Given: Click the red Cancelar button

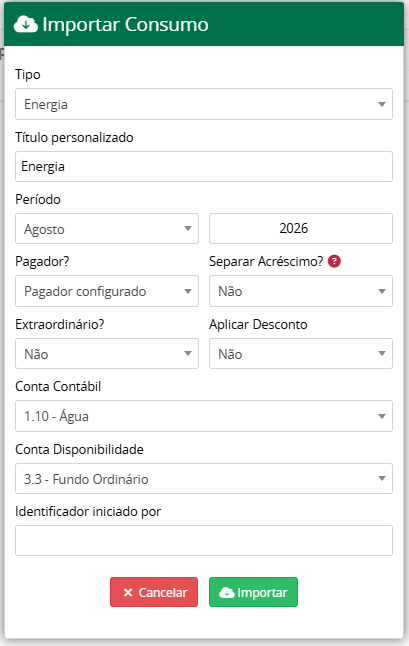Looking at the screenshot, I should coord(154,592).
